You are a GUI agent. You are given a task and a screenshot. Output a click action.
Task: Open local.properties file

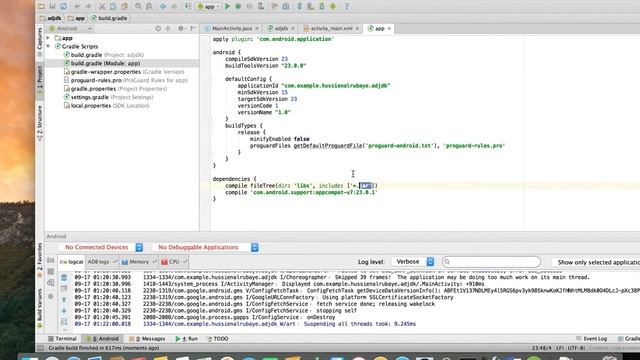[107, 106]
